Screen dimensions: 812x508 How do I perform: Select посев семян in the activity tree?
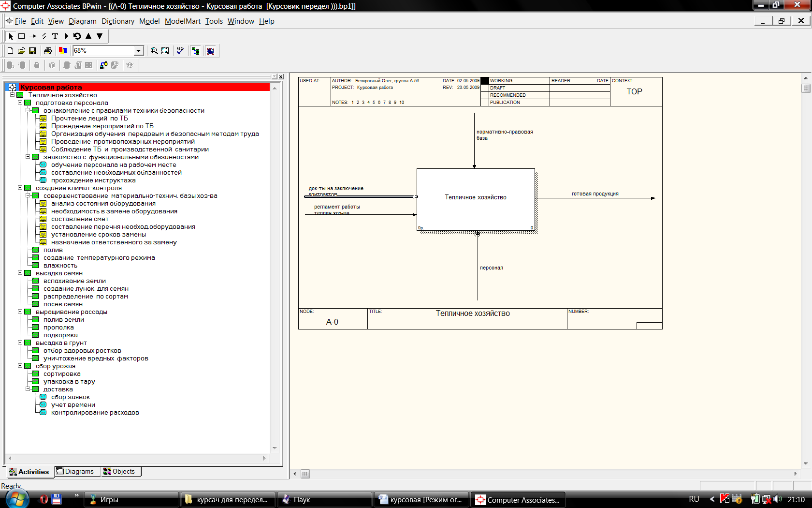63,304
